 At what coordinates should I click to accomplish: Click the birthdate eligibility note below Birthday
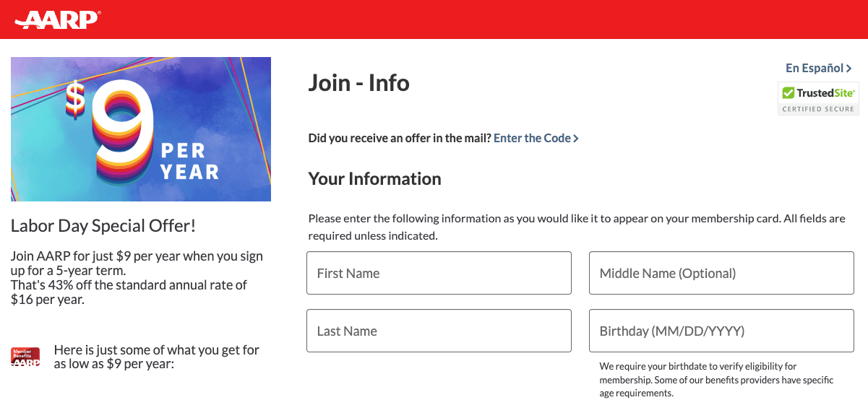click(716, 380)
